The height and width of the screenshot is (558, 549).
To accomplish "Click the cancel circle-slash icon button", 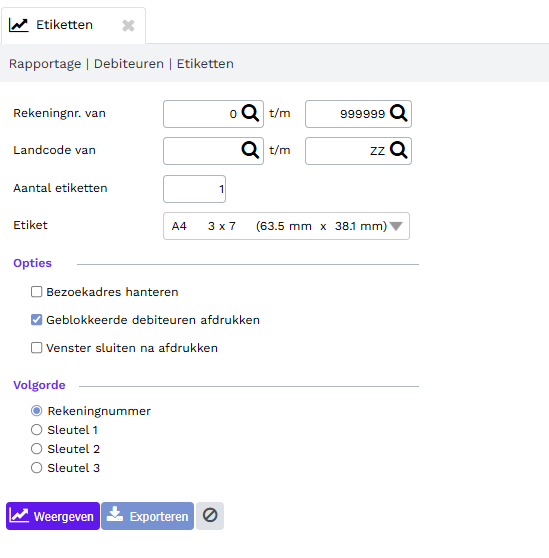I will click(210, 516).
